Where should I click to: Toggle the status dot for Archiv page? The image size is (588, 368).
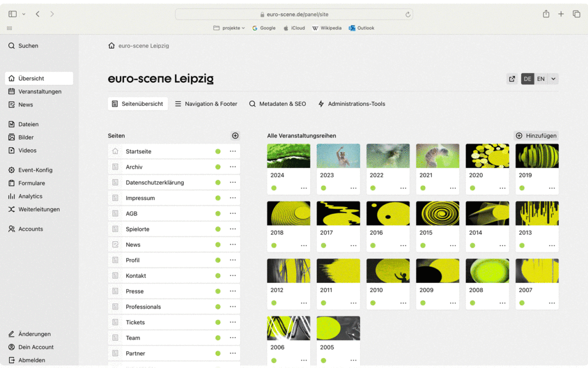[218, 167]
